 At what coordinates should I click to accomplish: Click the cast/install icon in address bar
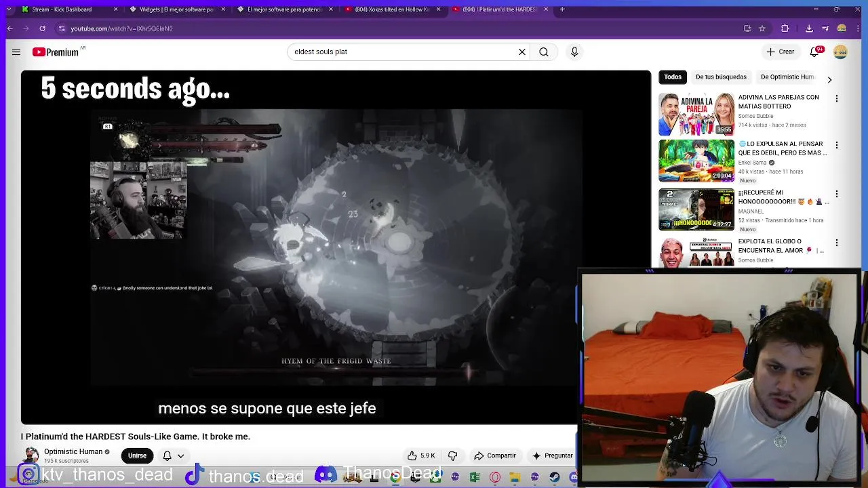pyautogui.click(x=747, y=28)
